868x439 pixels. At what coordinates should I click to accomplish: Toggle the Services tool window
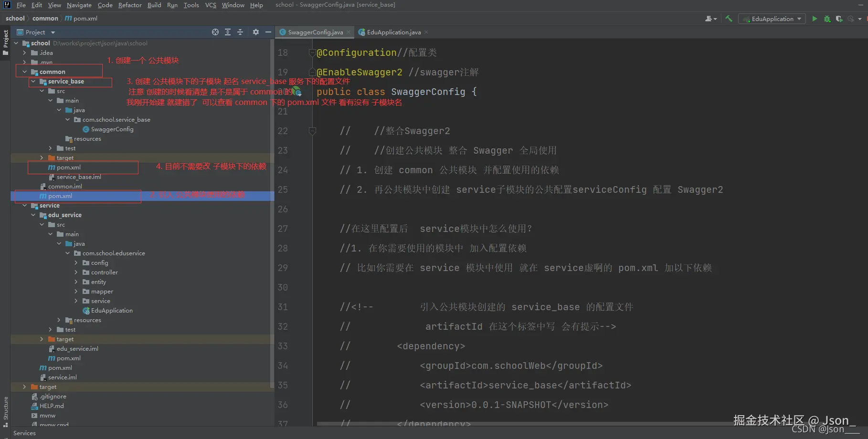(x=24, y=433)
